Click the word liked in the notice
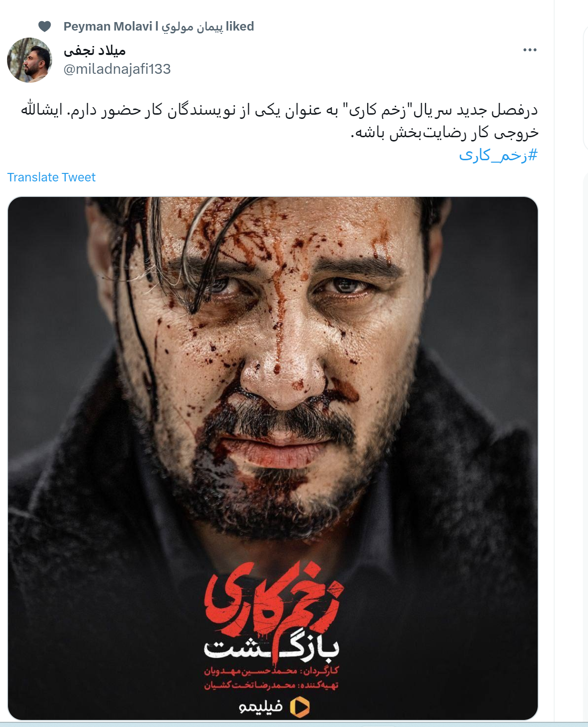588x727 pixels. [240, 26]
